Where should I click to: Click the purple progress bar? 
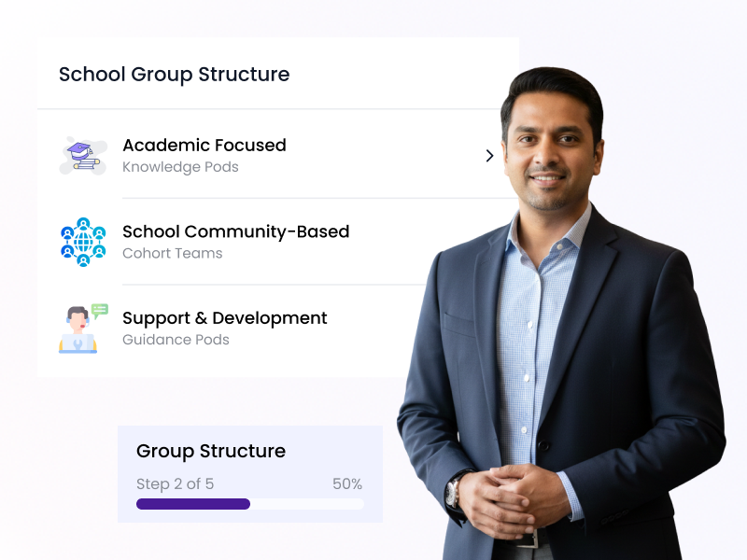tap(192, 503)
